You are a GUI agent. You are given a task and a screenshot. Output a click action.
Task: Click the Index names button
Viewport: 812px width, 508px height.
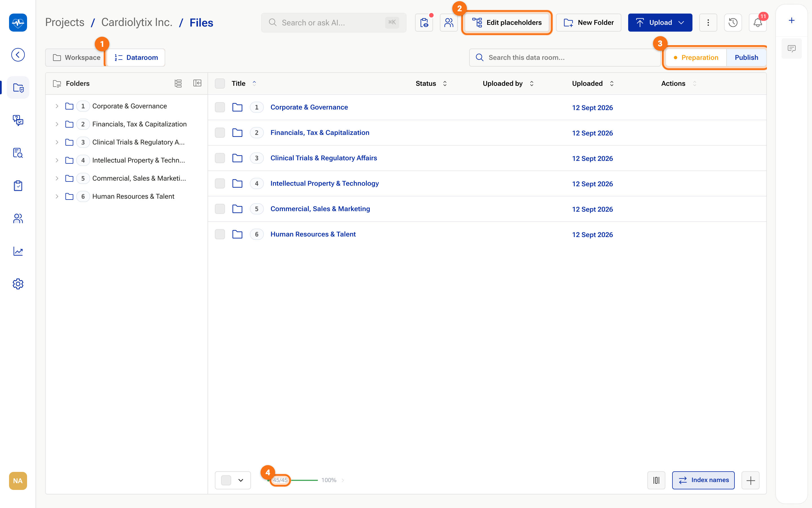coord(703,480)
